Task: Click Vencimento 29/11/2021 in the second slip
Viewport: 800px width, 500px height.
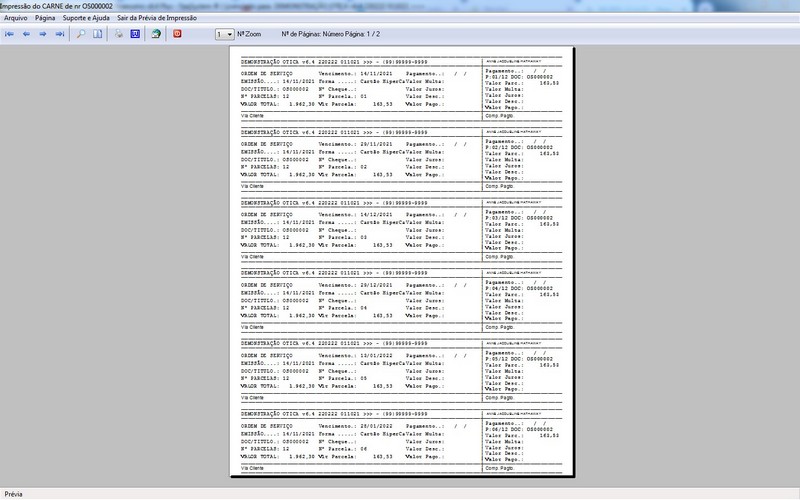Action: pos(356,144)
